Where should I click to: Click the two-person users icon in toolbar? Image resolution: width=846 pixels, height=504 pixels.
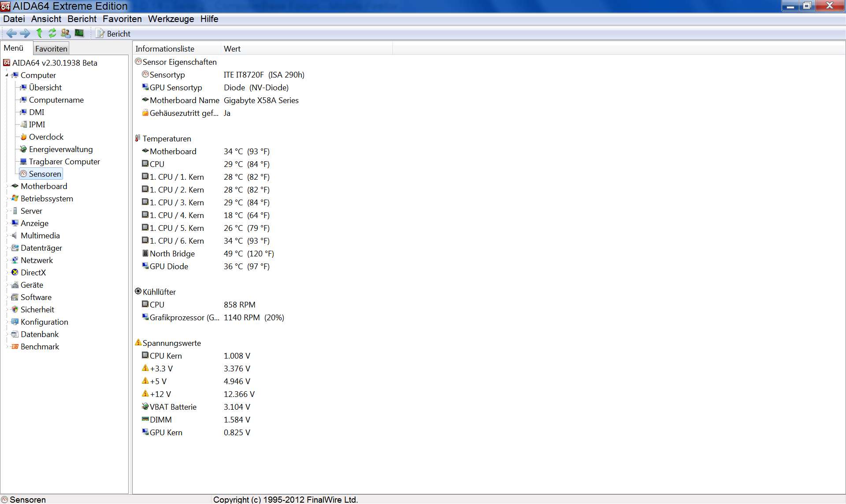(x=66, y=33)
